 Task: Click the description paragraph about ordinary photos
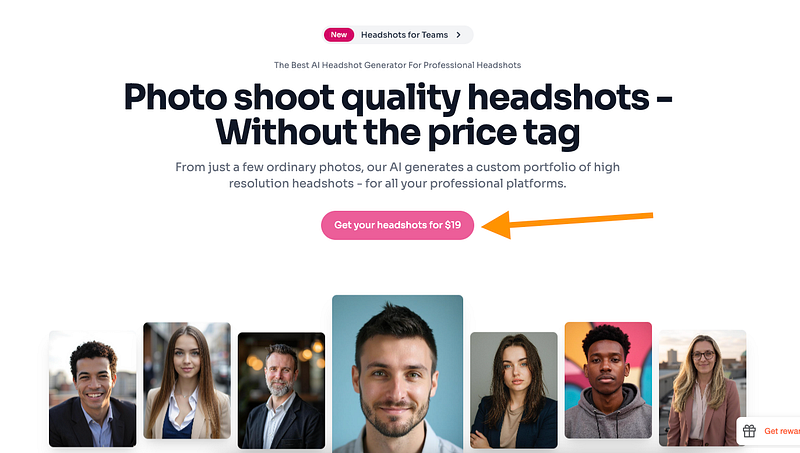tap(397, 175)
